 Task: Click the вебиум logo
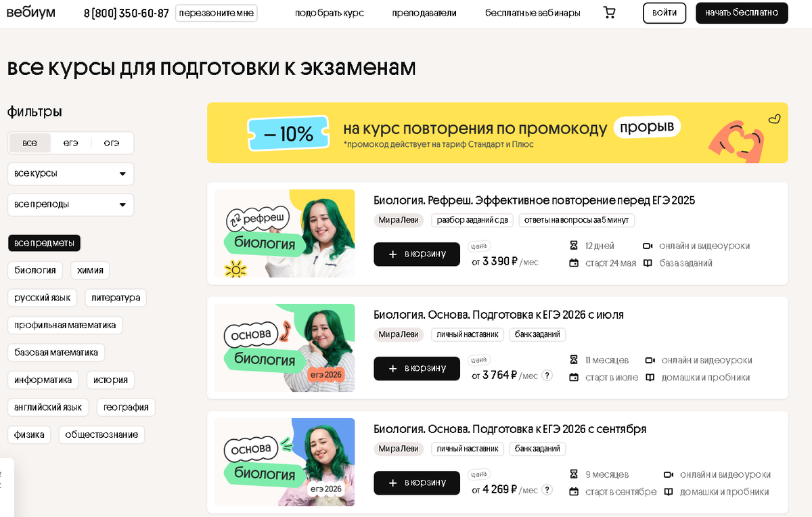(x=31, y=13)
